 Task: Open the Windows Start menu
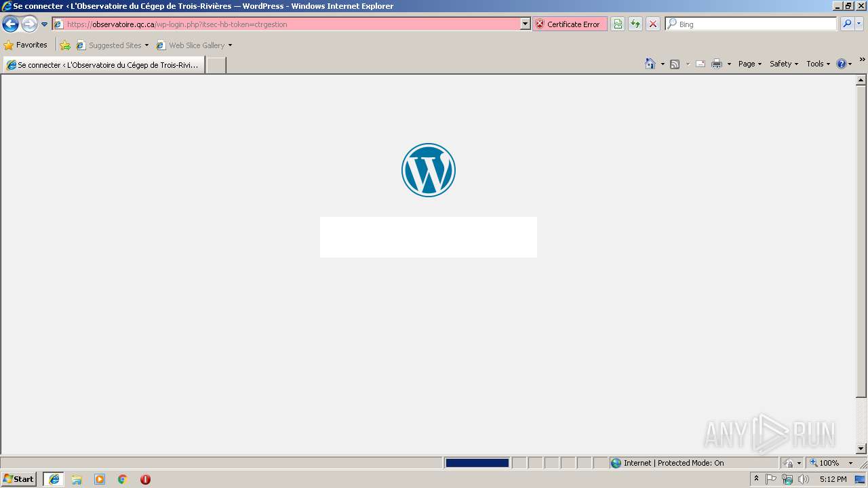(19, 479)
